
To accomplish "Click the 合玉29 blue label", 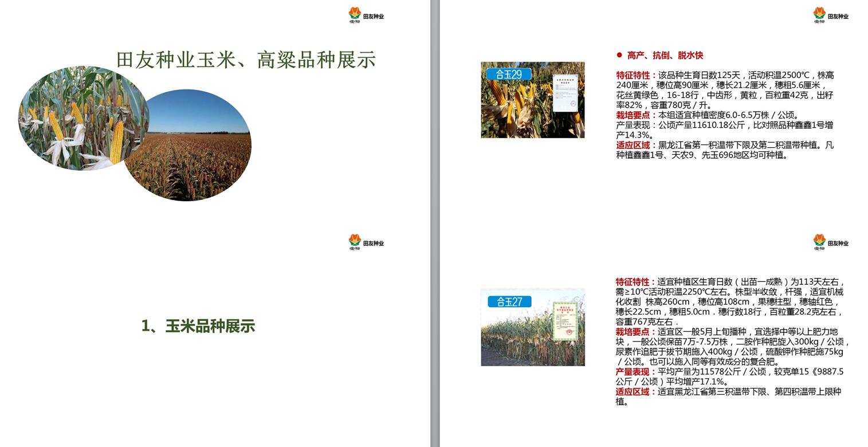I will pyautogui.click(x=509, y=74).
